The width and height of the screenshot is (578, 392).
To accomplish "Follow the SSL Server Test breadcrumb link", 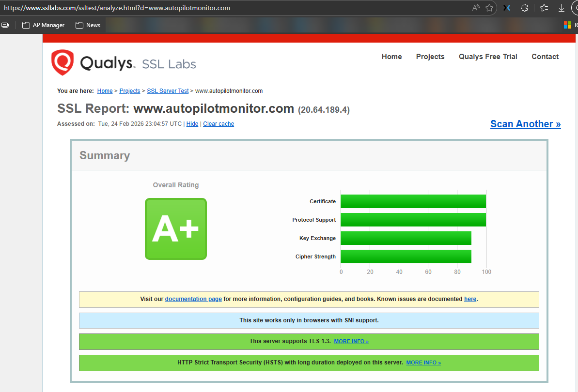I will (x=168, y=91).
